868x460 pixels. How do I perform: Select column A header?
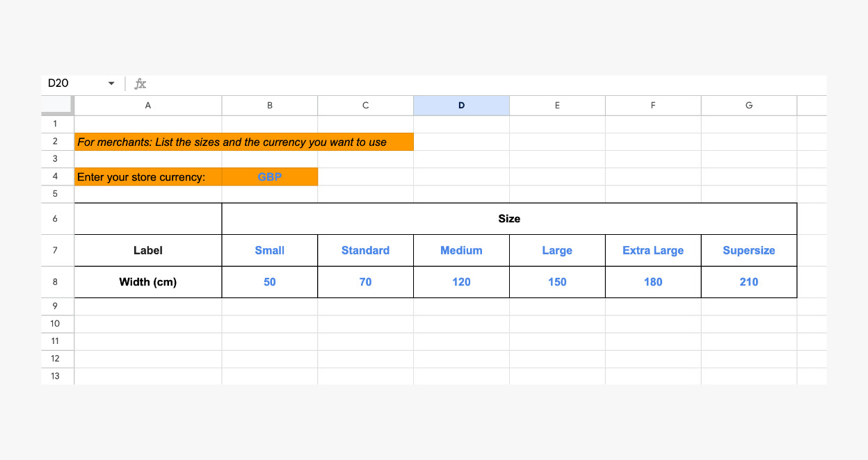coord(147,106)
